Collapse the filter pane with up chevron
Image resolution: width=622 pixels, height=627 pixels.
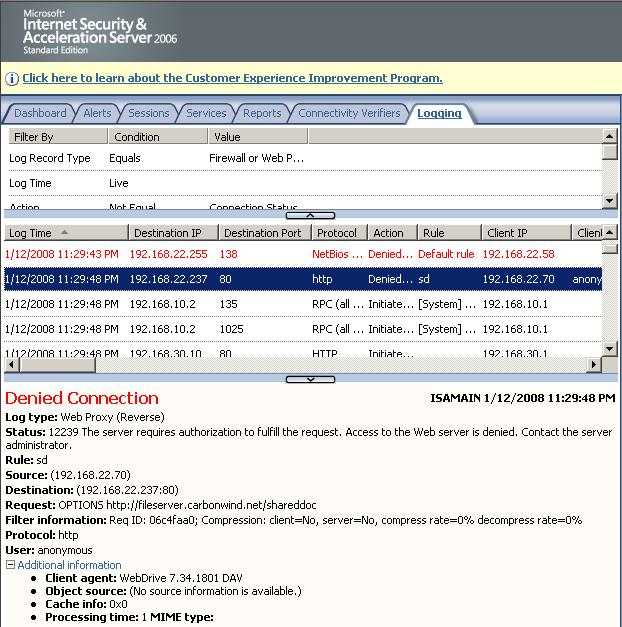(x=310, y=216)
